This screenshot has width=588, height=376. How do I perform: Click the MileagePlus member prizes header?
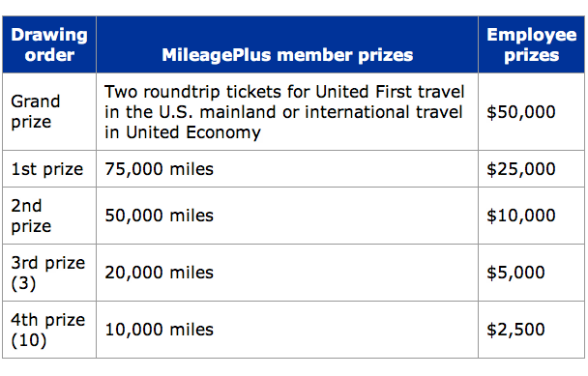(287, 44)
